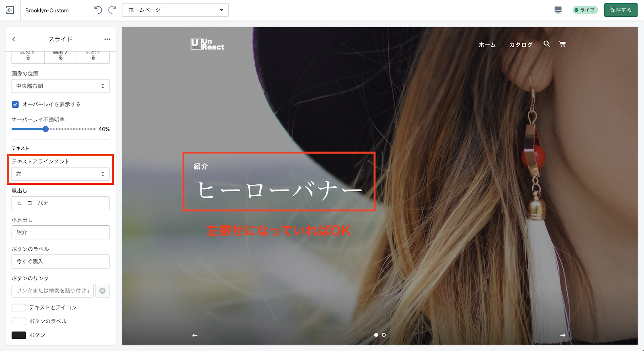
Task: Go back from スライド panel
Action: tap(14, 39)
